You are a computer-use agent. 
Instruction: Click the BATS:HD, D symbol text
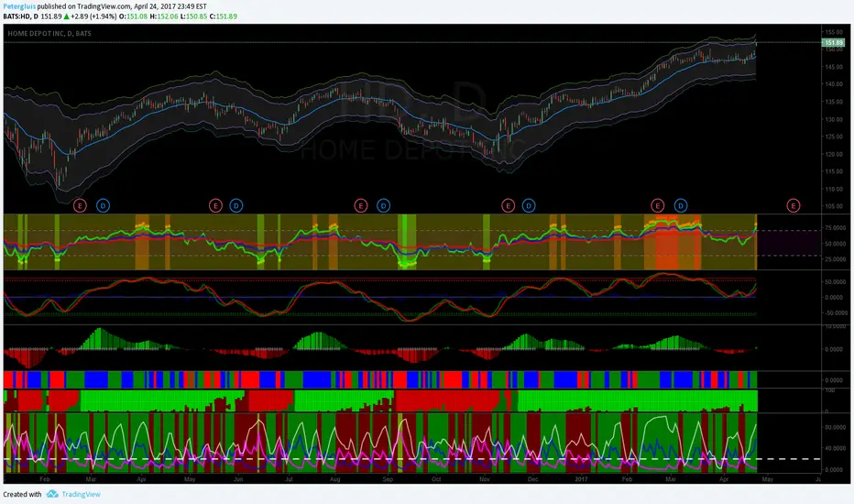pos(21,16)
